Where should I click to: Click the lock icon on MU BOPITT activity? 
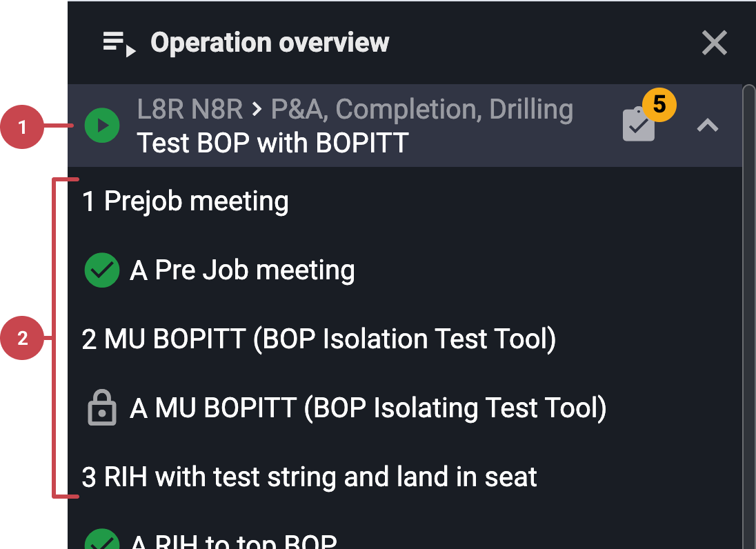(101, 408)
